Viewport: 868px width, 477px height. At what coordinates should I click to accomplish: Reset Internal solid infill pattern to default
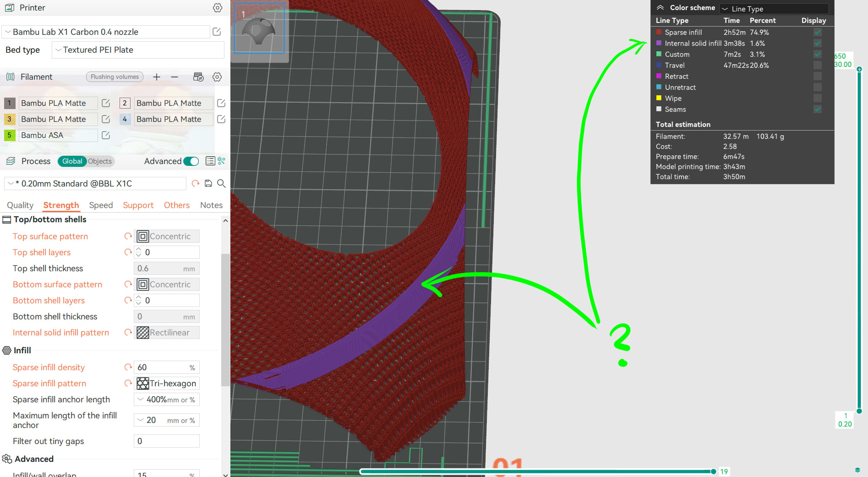pyautogui.click(x=128, y=333)
